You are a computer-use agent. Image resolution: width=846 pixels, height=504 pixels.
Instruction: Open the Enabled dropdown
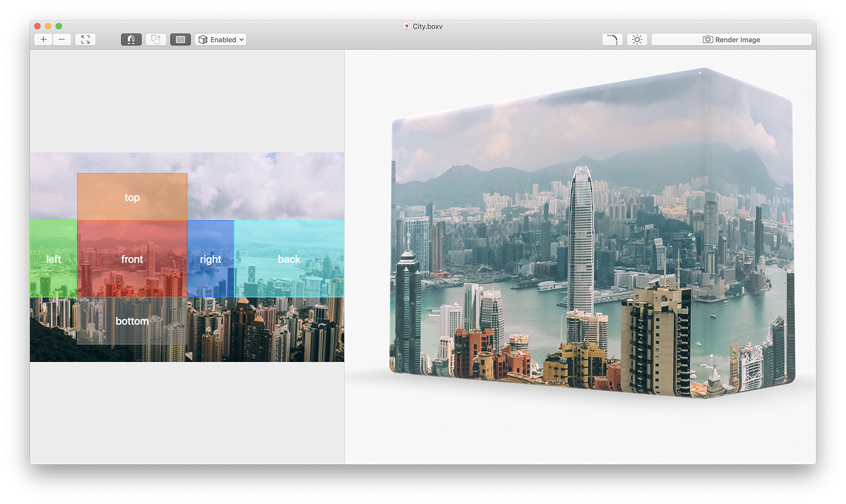coord(221,39)
